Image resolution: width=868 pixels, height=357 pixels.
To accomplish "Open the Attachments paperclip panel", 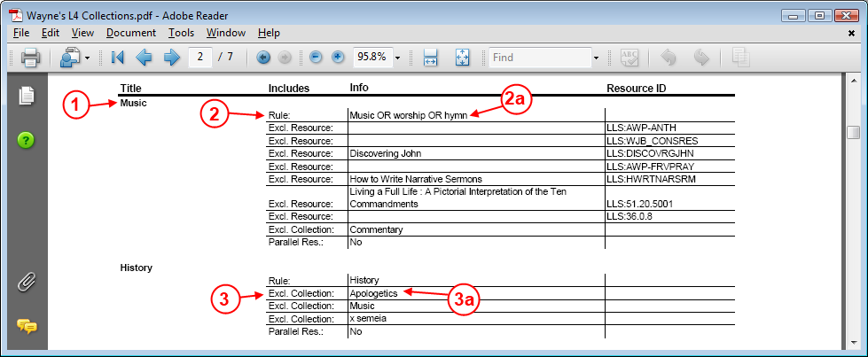I will 26,283.
